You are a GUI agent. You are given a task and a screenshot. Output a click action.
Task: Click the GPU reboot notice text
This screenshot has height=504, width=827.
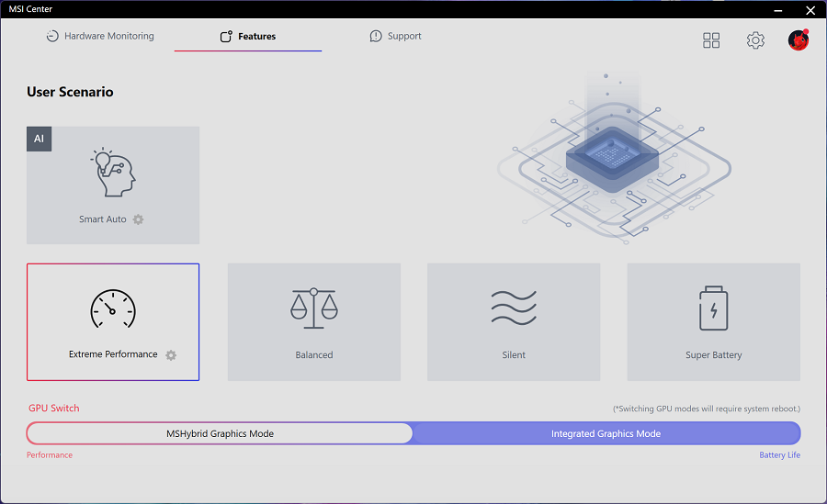tap(707, 409)
